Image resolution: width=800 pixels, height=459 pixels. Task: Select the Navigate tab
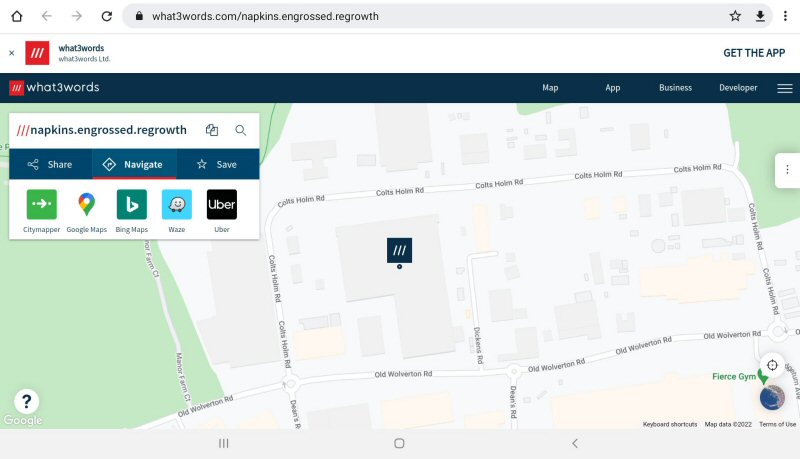click(134, 164)
